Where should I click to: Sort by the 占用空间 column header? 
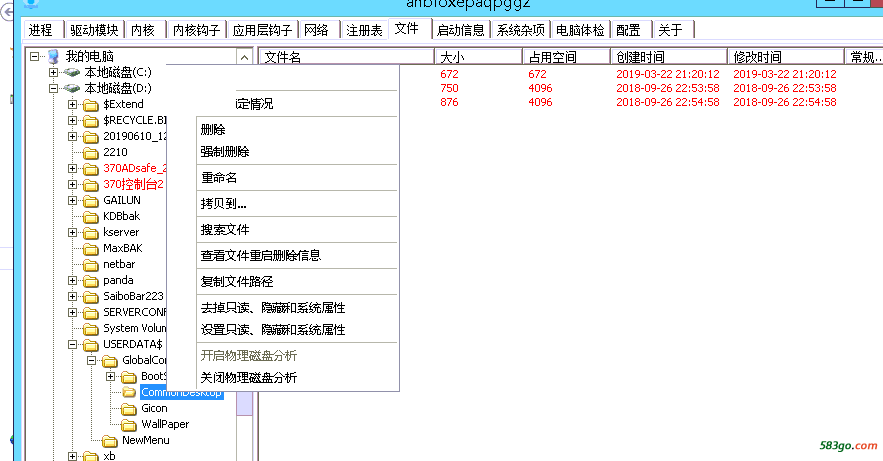[566, 57]
